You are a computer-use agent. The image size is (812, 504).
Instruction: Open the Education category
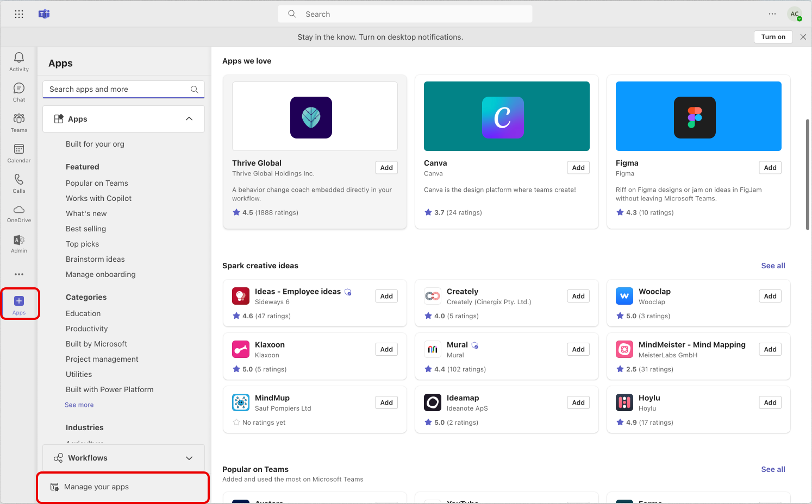point(83,313)
